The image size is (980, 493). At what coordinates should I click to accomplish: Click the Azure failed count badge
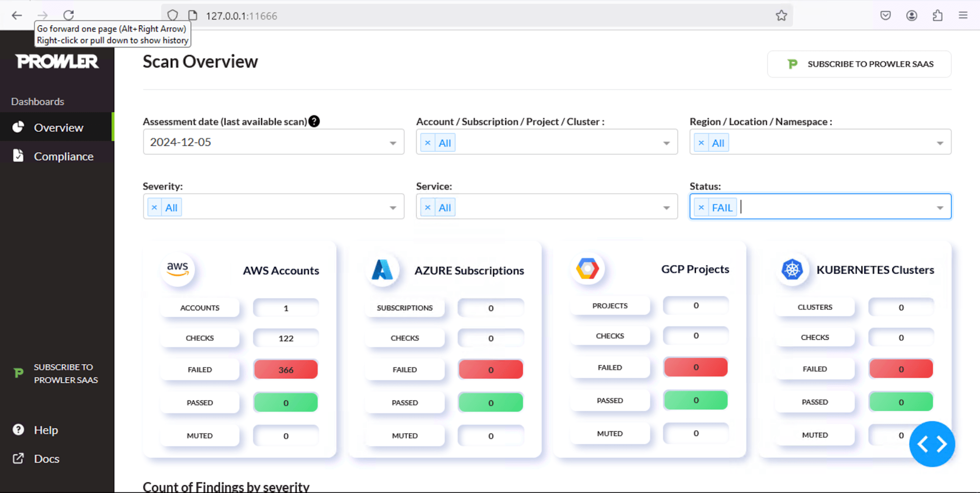[490, 370]
